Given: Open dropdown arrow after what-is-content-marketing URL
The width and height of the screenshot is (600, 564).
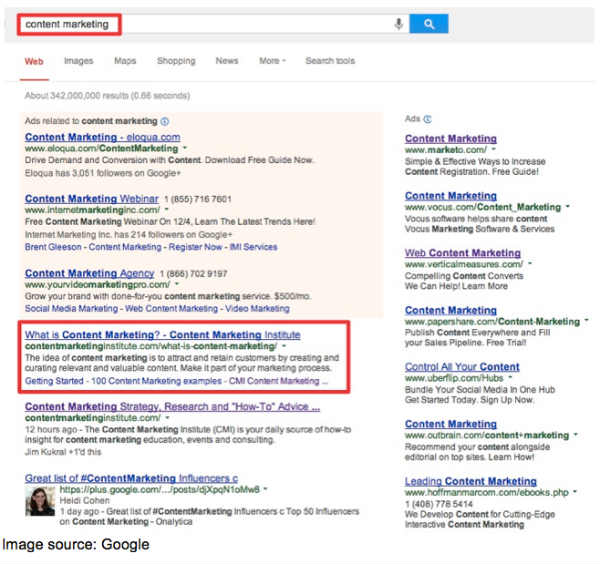Looking at the screenshot, I should (x=284, y=346).
